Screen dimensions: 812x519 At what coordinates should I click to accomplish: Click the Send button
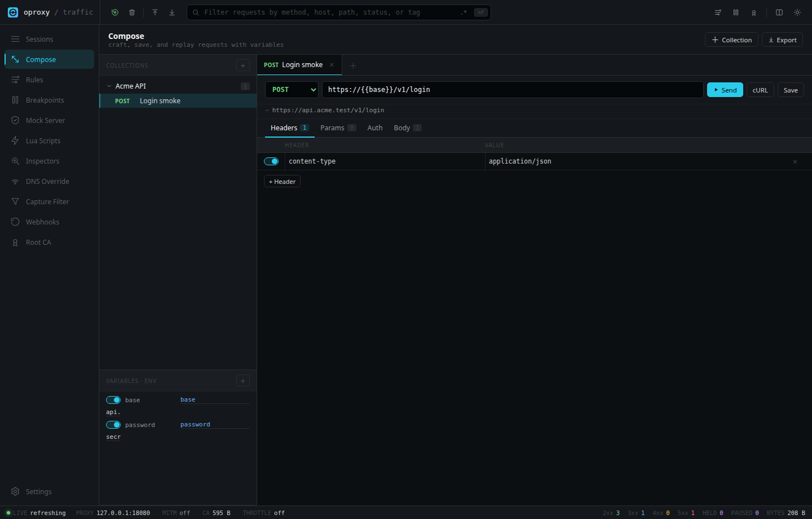725,90
